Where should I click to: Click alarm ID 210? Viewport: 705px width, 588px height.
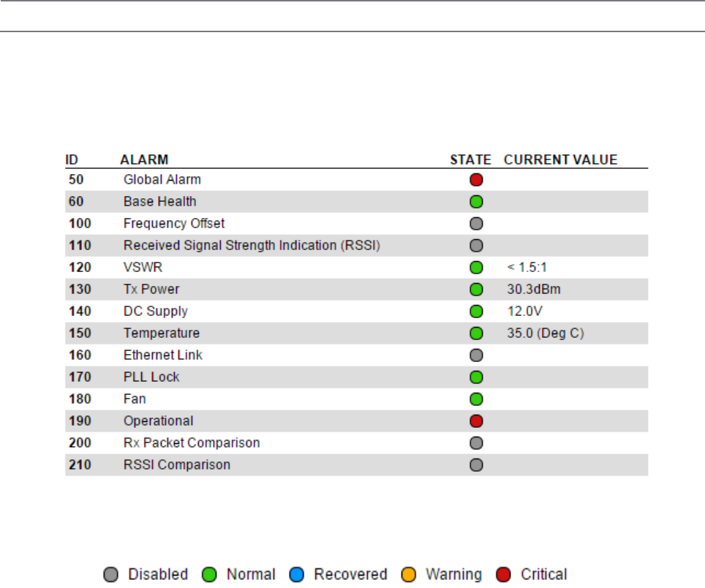(80, 465)
